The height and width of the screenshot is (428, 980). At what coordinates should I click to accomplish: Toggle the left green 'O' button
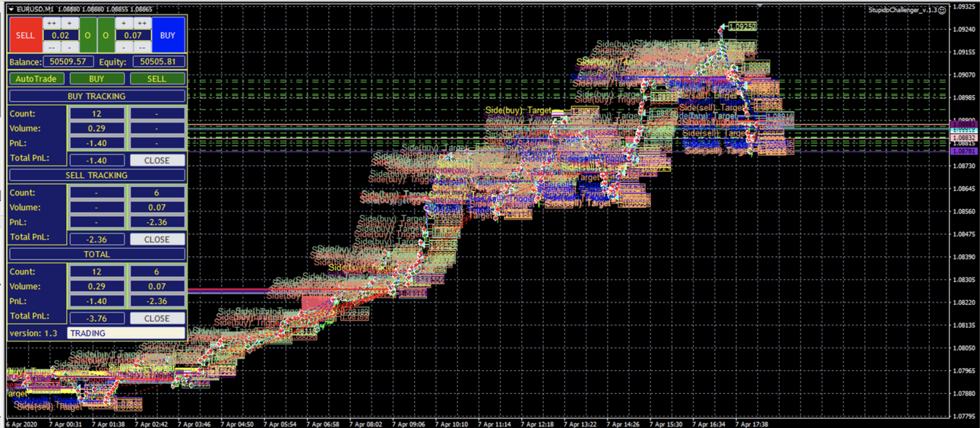(88, 35)
